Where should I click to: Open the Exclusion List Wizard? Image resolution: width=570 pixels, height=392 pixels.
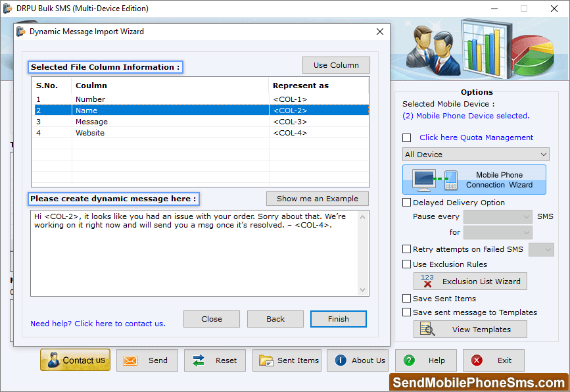click(470, 281)
